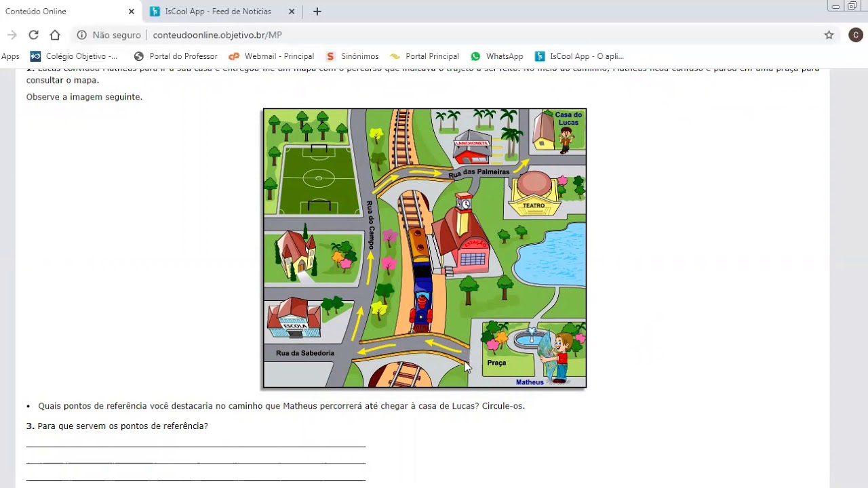The width and height of the screenshot is (868, 488).
Task: Open the profile avatar C
Action: [856, 35]
